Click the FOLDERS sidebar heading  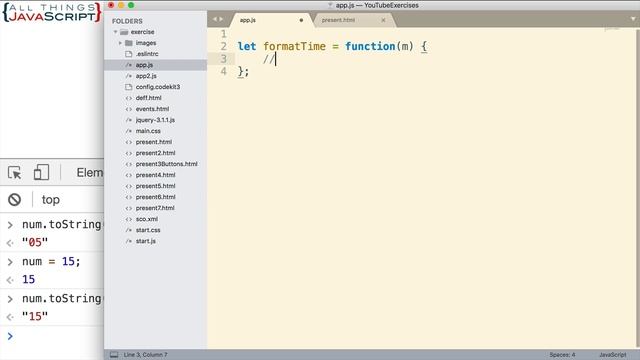pos(127,21)
